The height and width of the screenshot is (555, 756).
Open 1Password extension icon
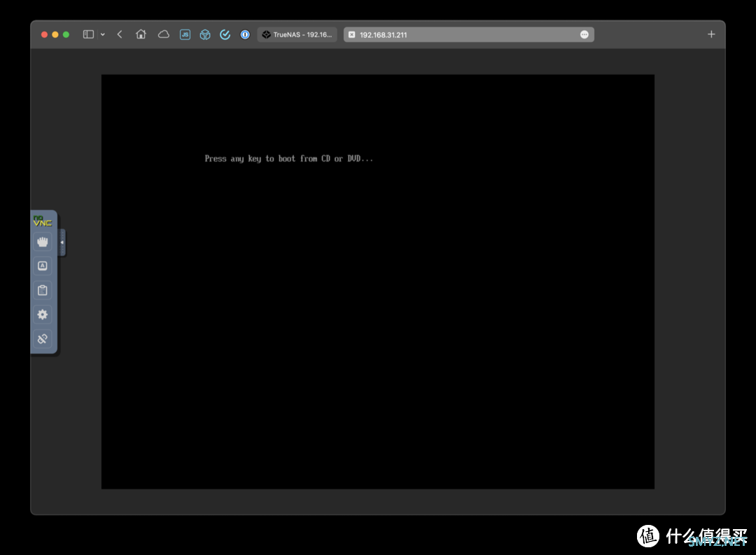click(245, 34)
